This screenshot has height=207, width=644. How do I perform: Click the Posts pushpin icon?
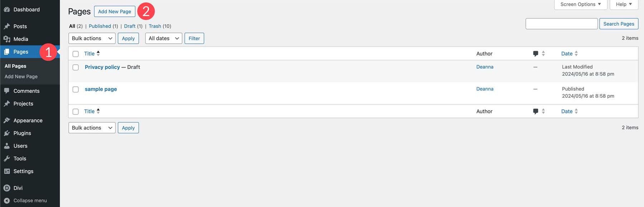(x=7, y=26)
